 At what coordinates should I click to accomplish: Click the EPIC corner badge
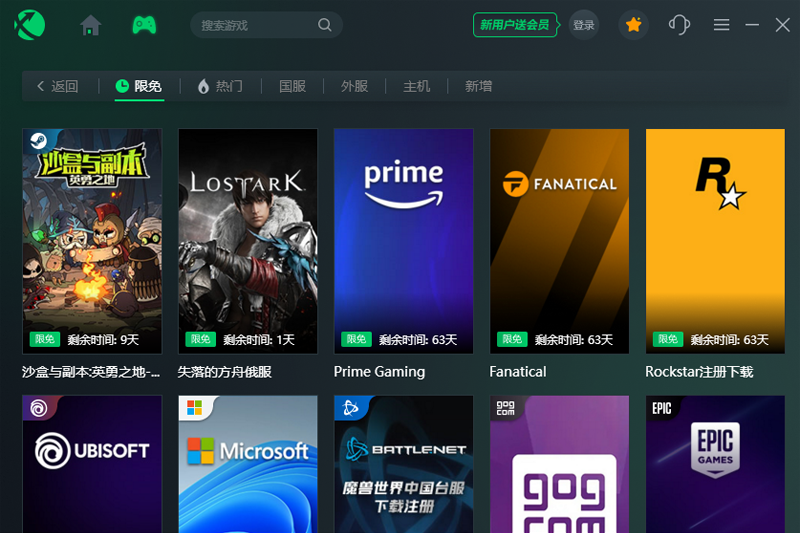tap(662, 408)
